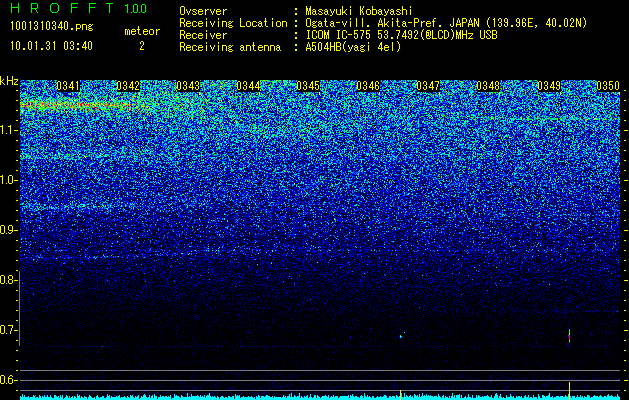The image size is (629, 400).
Task: Select the ICOM IC-575 receiver details
Action: pos(402,35)
